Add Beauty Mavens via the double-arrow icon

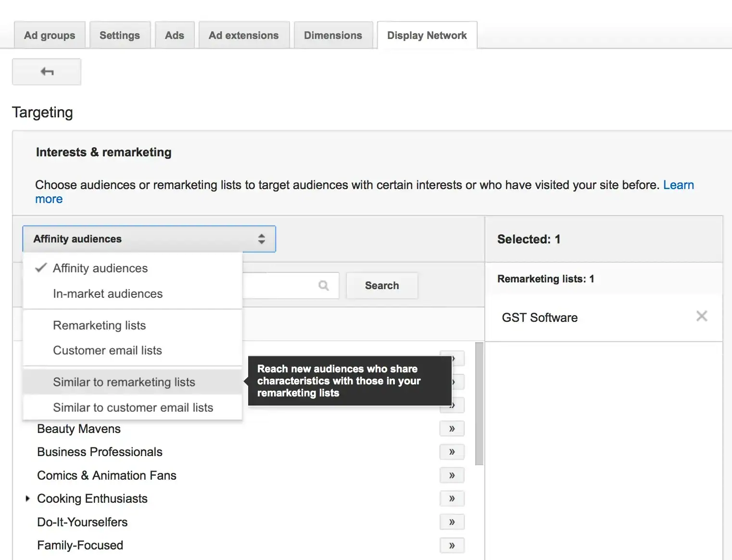tap(452, 428)
